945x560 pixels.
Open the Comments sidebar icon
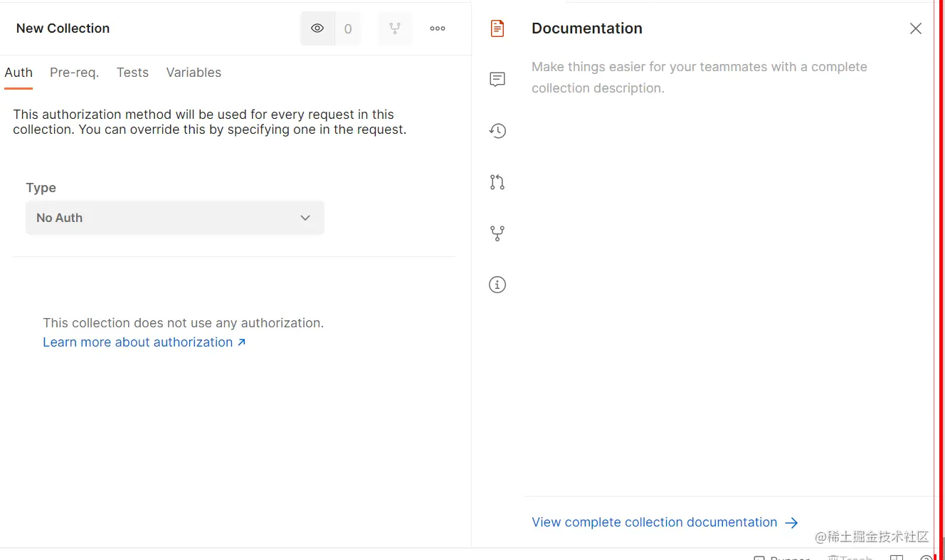point(497,79)
